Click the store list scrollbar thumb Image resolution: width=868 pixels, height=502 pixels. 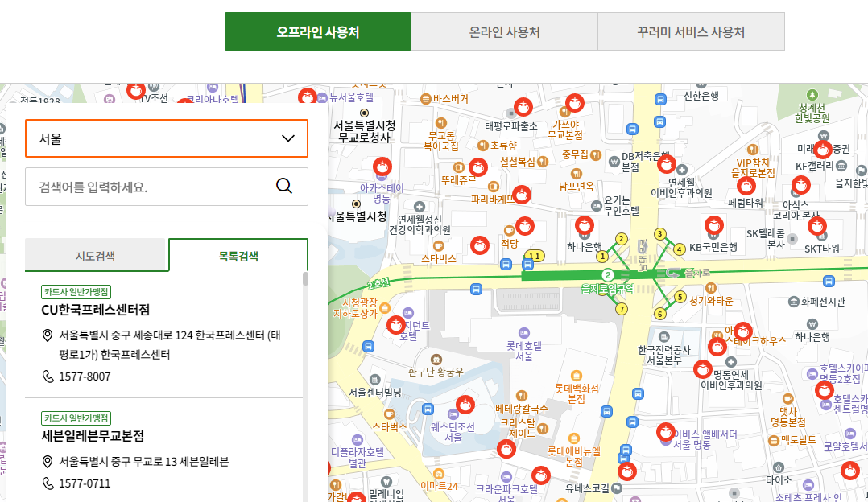click(305, 278)
